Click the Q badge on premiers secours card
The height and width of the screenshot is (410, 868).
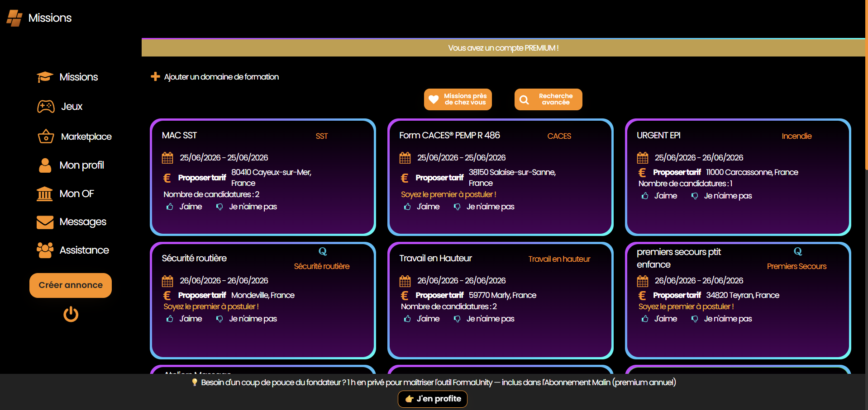tap(798, 251)
